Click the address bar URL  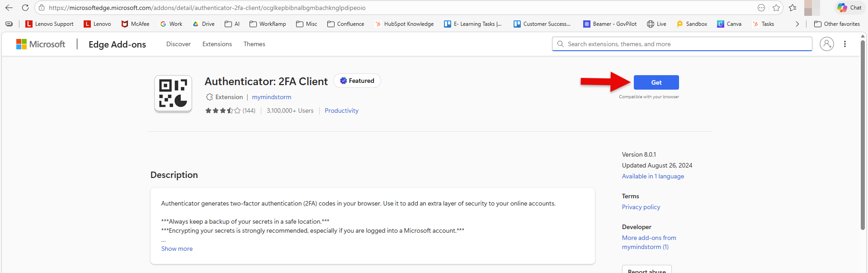[x=207, y=8]
